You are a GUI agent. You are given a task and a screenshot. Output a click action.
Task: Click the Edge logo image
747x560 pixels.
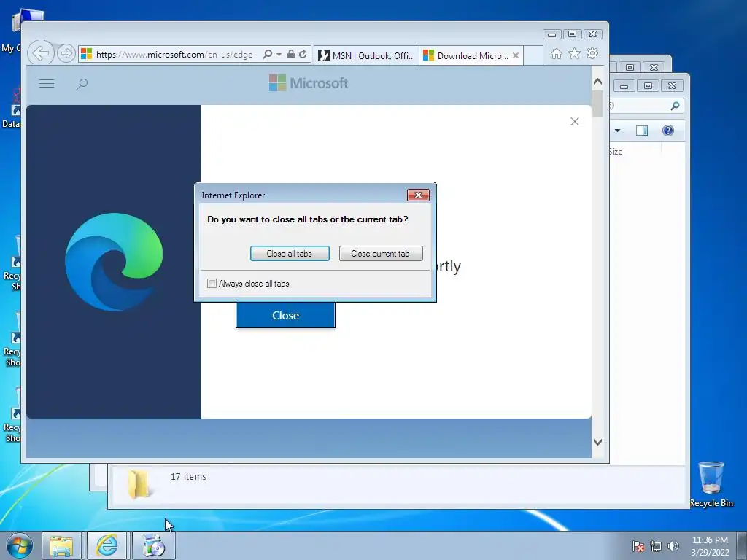click(114, 262)
